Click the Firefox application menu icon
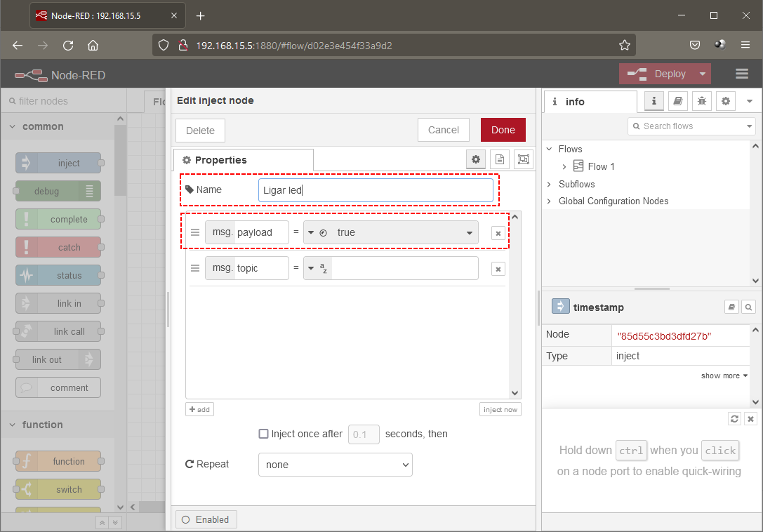 745,45
